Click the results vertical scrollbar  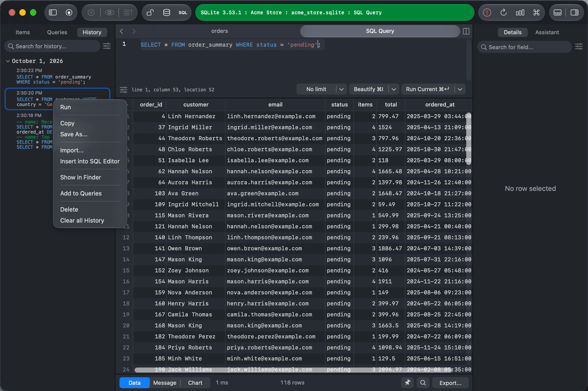tap(469, 139)
